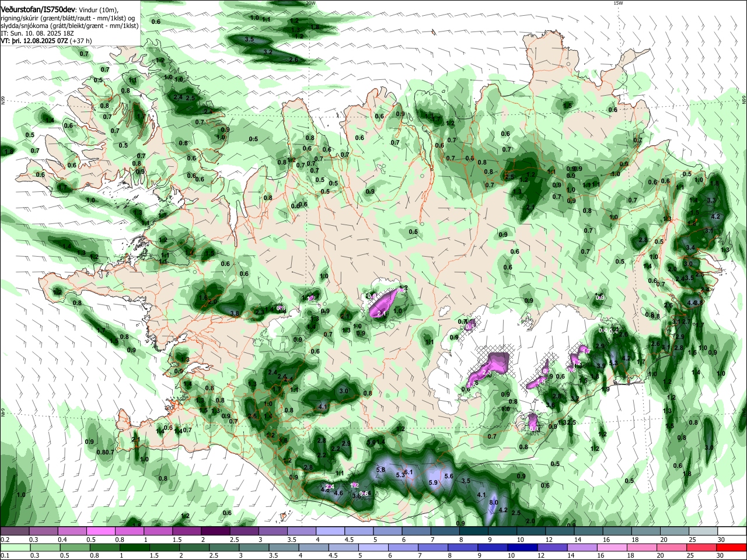Click the lavender swatch between 4 and 4.5, top legend row
747x560 pixels.
point(330,531)
